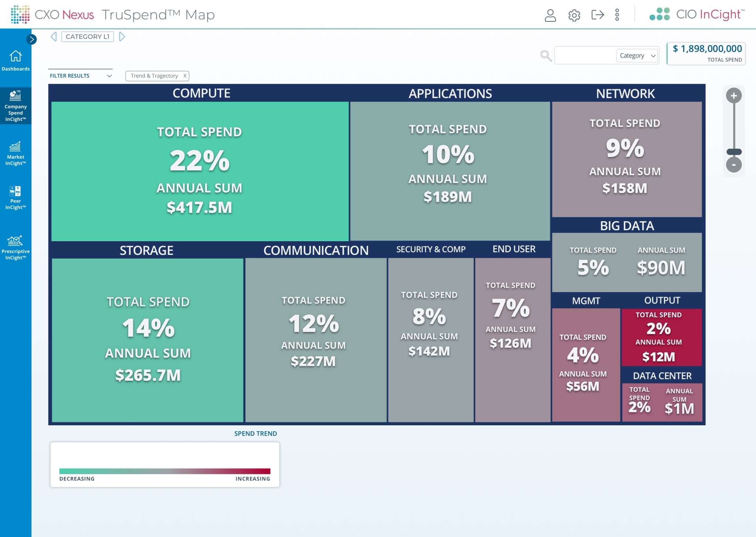Image resolution: width=756 pixels, height=537 pixels.
Task: Remove the Trend & Tragectory filter tag
Action: tap(185, 76)
